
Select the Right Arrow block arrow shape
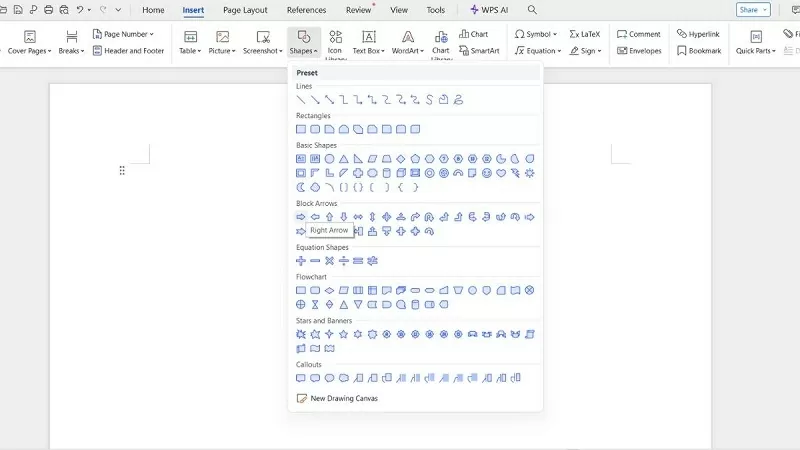300,217
